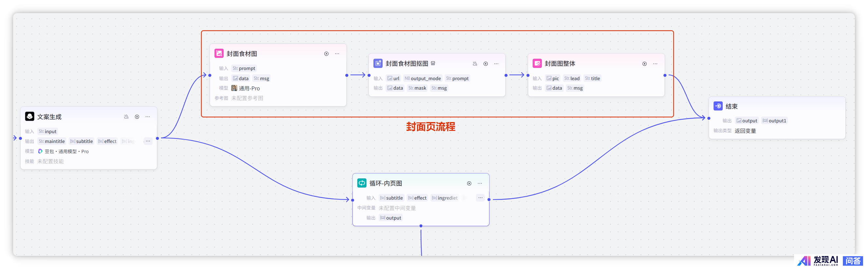Expand hidden inputs of 循环-内页图 node
The height and width of the screenshot is (269, 868).
pos(480,198)
